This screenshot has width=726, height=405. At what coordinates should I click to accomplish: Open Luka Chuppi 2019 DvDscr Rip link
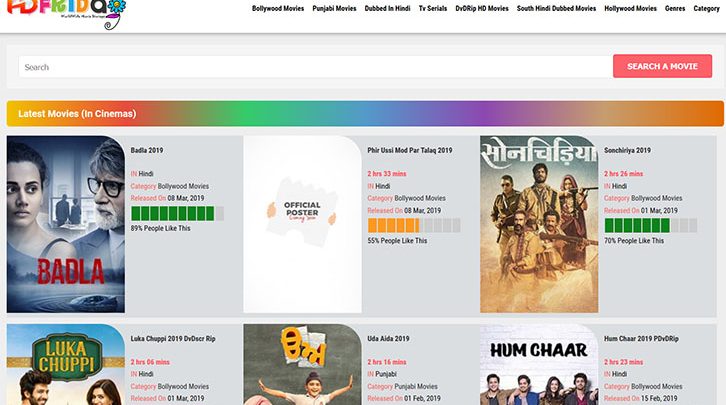[173, 339]
